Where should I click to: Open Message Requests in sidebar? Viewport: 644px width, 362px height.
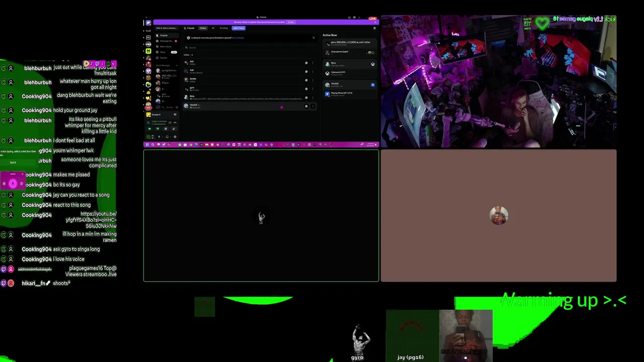pyautogui.click(x=167, y=41)
